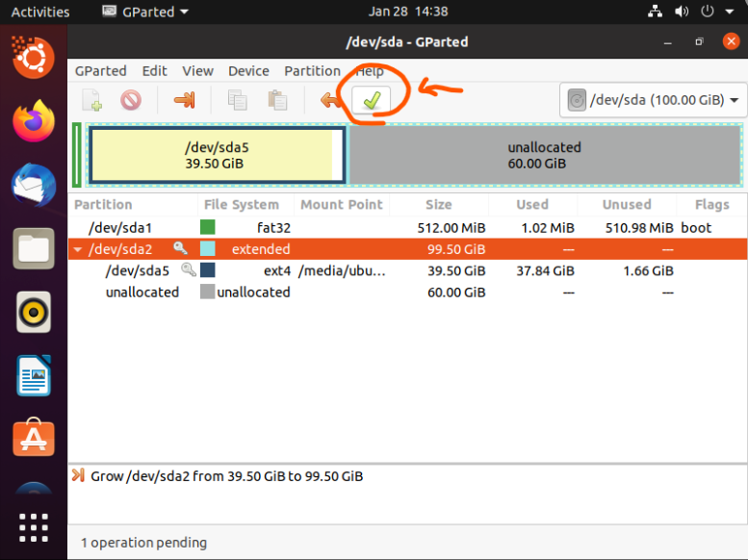Click the 510.98 MiB unused value
The image size is (748, 560).
pyautogui.click(x=639, y=228)
